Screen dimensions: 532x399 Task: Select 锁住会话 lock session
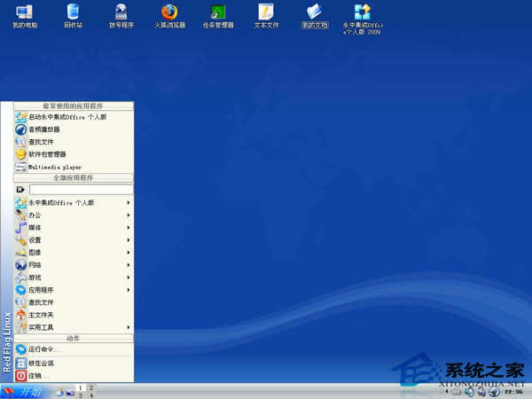click(74, 364)
